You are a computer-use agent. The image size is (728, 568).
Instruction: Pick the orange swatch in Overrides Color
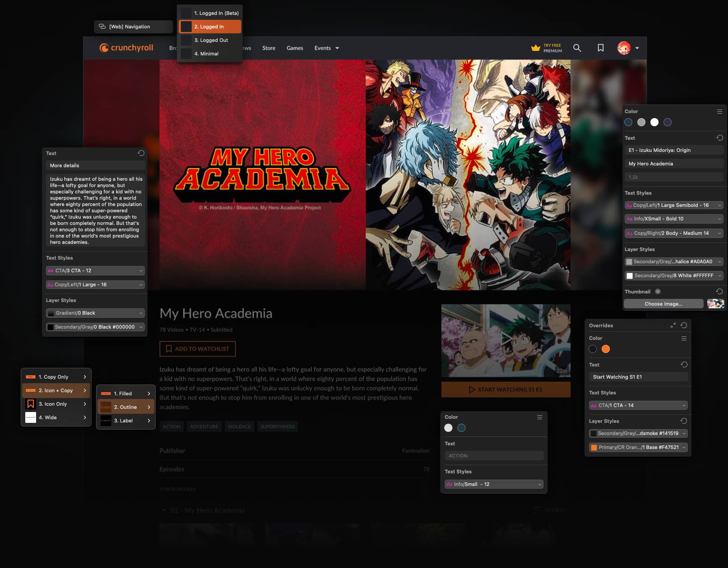point(606,349)
